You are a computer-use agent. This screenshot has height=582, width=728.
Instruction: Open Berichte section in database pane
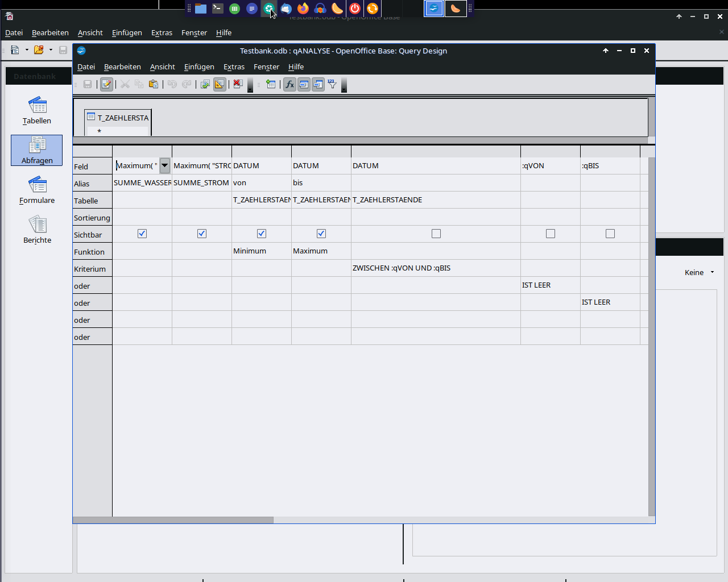tap(37, 230)
